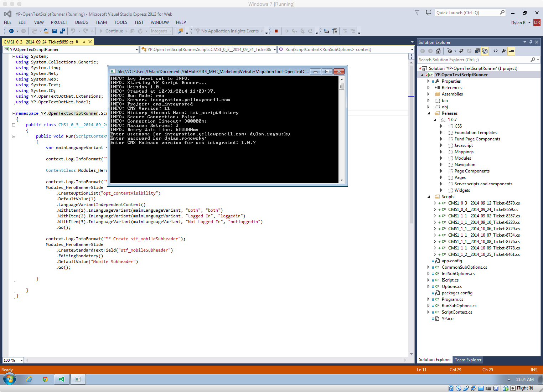Pin toggle for the Ticket8659.cs tab
543x392 pixels.
coord(83,42)
